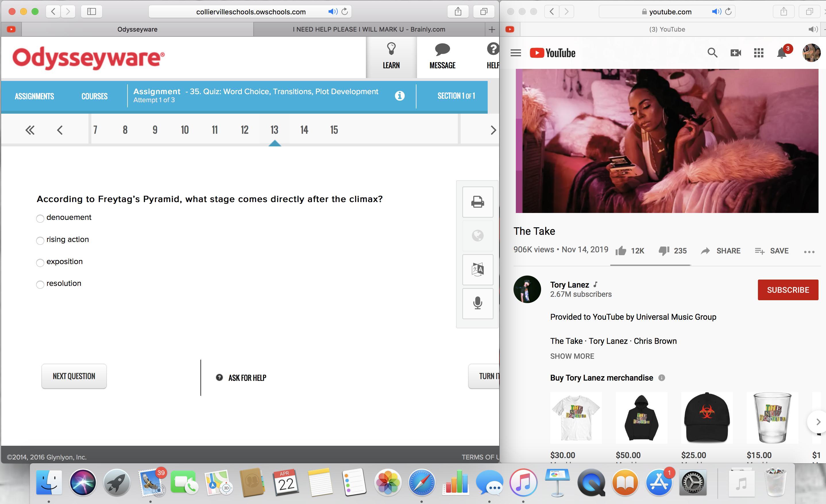This screenshot has height=504, width=826.
Task: Open the COURSES menu item
Action: pos(94,96)
